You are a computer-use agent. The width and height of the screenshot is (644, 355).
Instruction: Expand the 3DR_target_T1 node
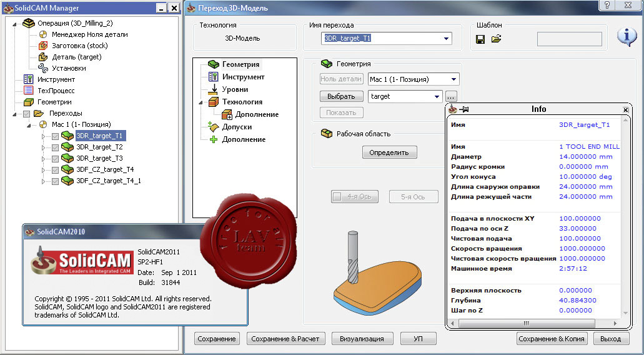44,136
